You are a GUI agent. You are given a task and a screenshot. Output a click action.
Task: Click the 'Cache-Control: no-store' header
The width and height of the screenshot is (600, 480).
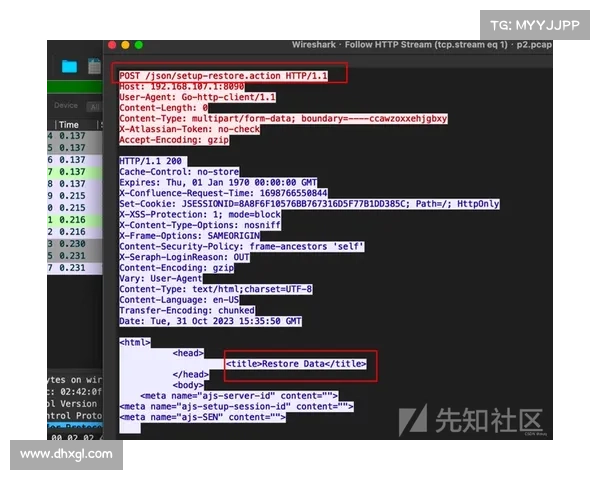pyautogui.click(x=179, y=172)
